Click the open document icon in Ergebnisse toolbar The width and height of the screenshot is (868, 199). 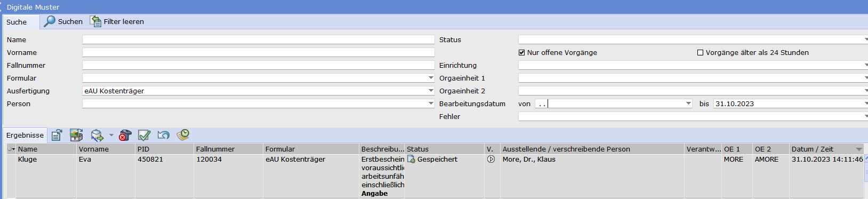57,135
